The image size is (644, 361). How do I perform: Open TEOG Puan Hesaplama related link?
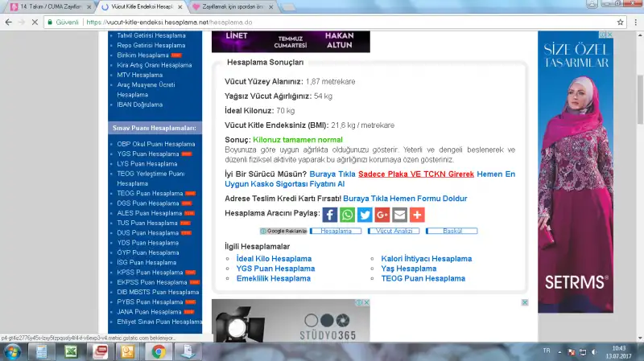click(423, 278)
